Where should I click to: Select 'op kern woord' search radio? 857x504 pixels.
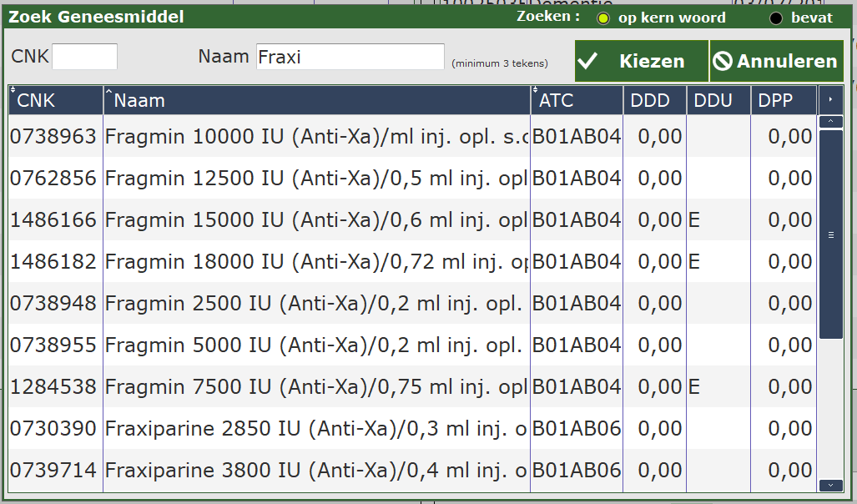602,18
